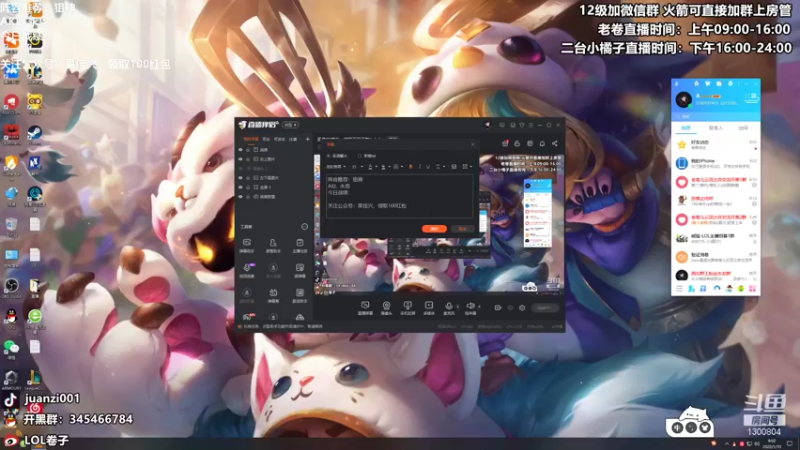Toggle bold formatting in the text editor dialog
The width and height of the screenshot is (800, 450).
pos(411,167)
